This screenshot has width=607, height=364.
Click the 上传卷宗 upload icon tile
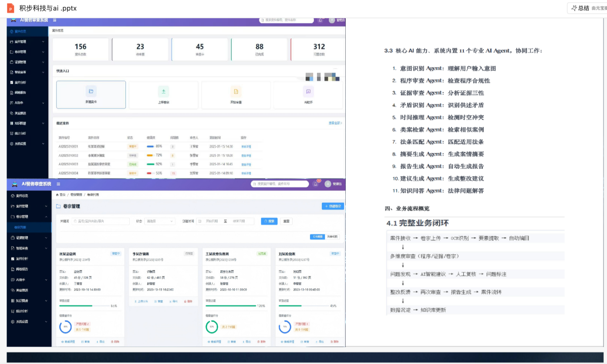click(163, 91)
